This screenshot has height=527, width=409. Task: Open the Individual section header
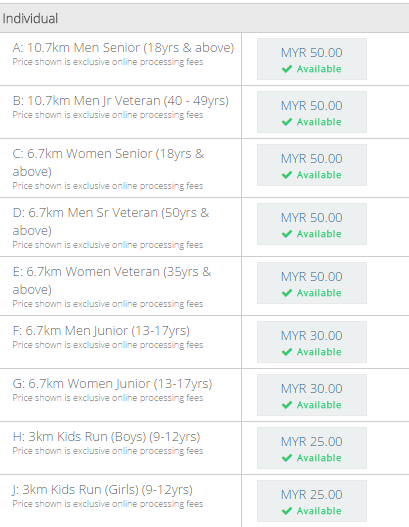pyautogui.click(x=204, y=18)
